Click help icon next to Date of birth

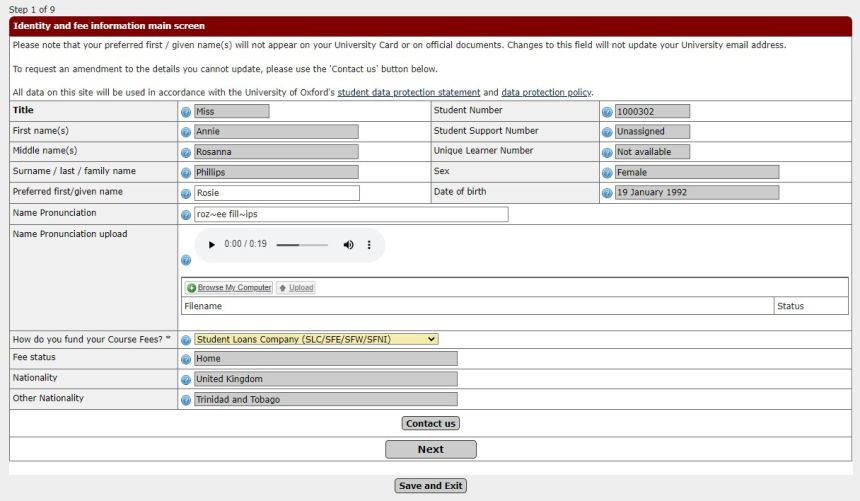pyautogui.click(x=607, y=193)
